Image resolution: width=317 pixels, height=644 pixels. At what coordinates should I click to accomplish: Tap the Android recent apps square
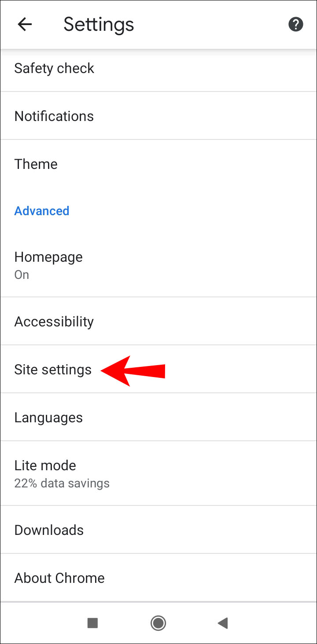pyautogui.click(x=92, y=622)
